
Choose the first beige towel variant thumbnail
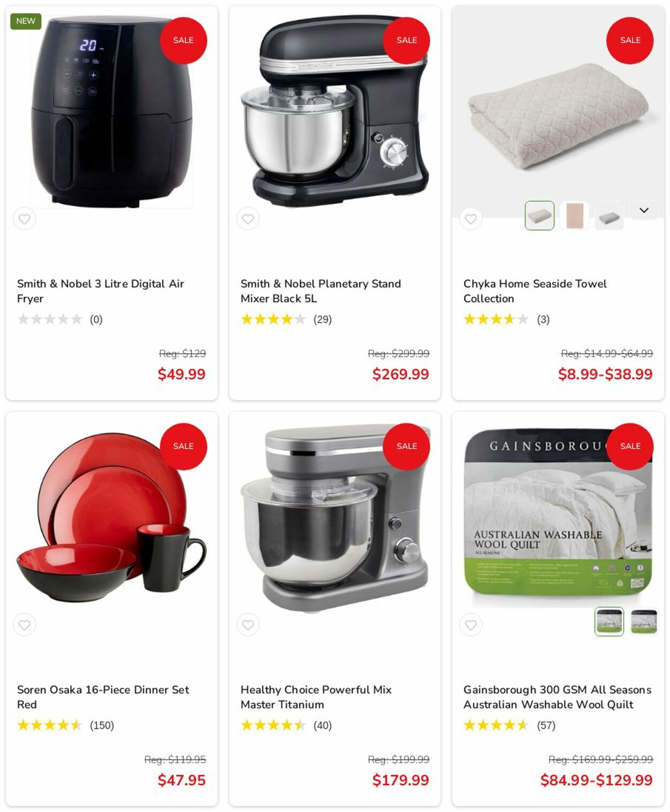tap(540, 216)
